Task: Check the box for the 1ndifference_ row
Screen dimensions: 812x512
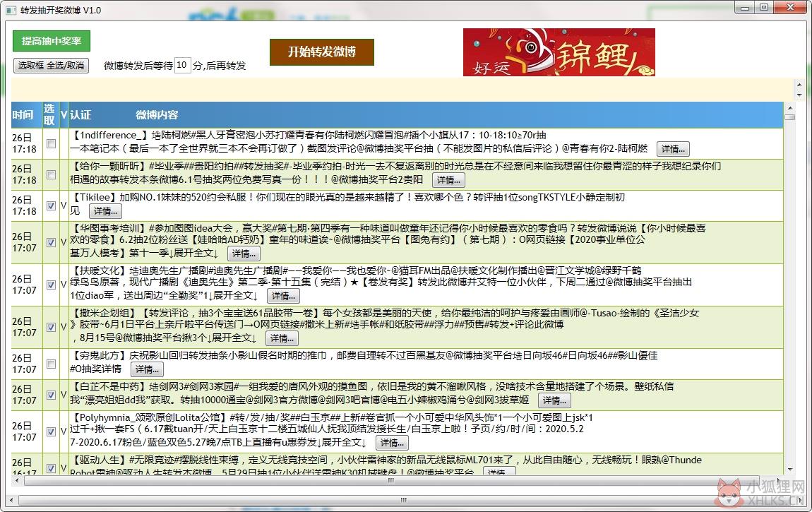Action: [51, 143]
